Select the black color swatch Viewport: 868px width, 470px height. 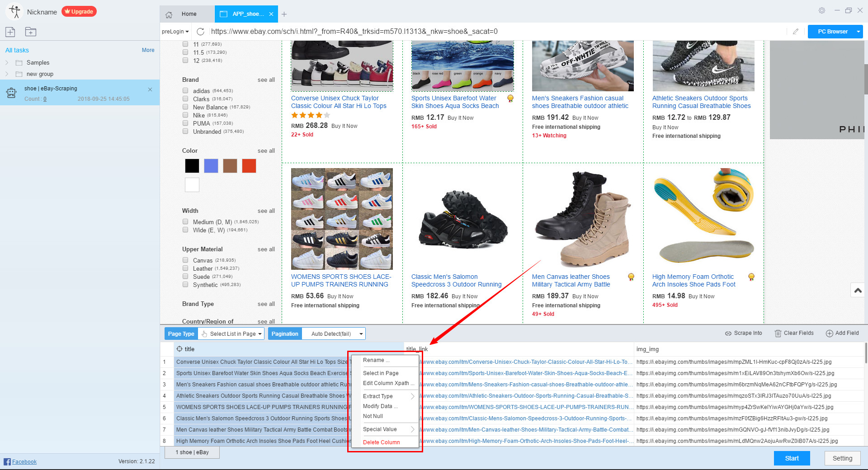click(192, 166)
